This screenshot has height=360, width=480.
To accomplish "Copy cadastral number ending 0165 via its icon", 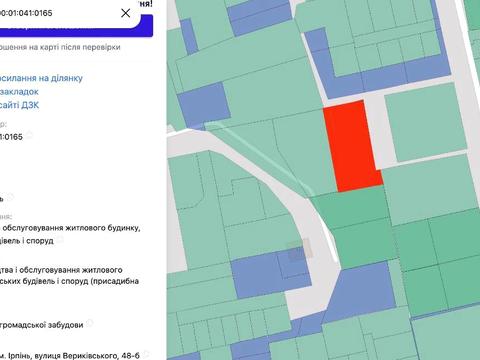I will point(29,135).
